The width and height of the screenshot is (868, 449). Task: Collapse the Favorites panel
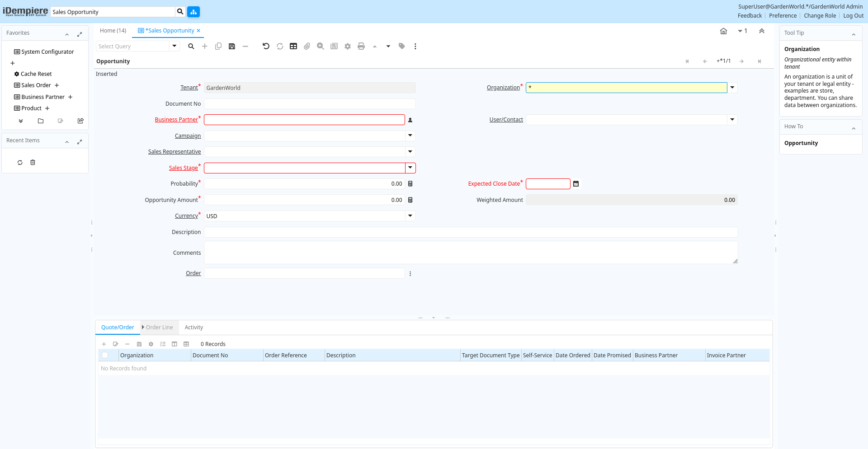point(67,34)
